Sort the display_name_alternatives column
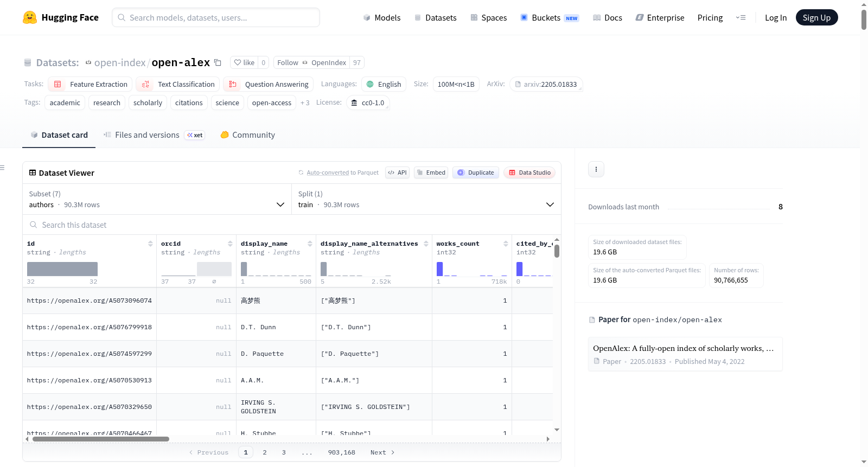Image resolution: width=868 pixels, height=467 pixels. click(x=426, y=244)
